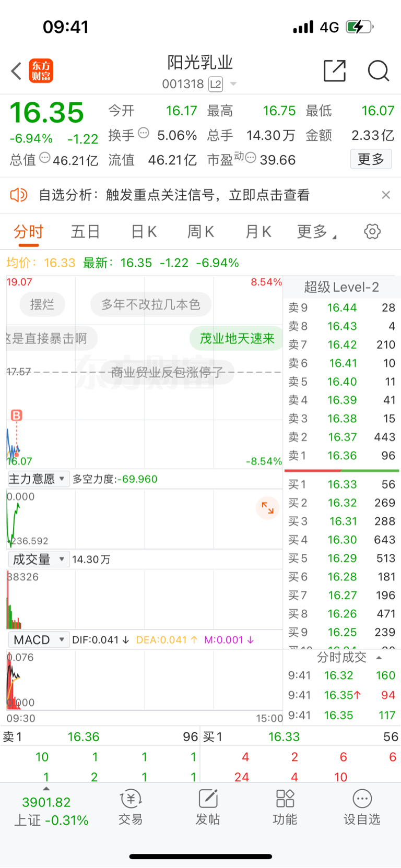Dismiss the 自选分析 notice banner
The width and height of the screenshot is (401, 868).
point(386,195)
